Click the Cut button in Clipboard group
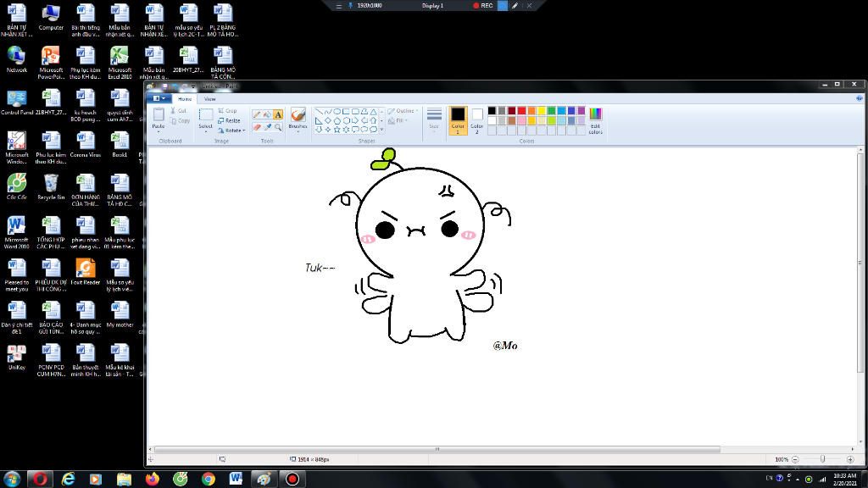This screenshot has height=488, width=868. pos(180,111)
